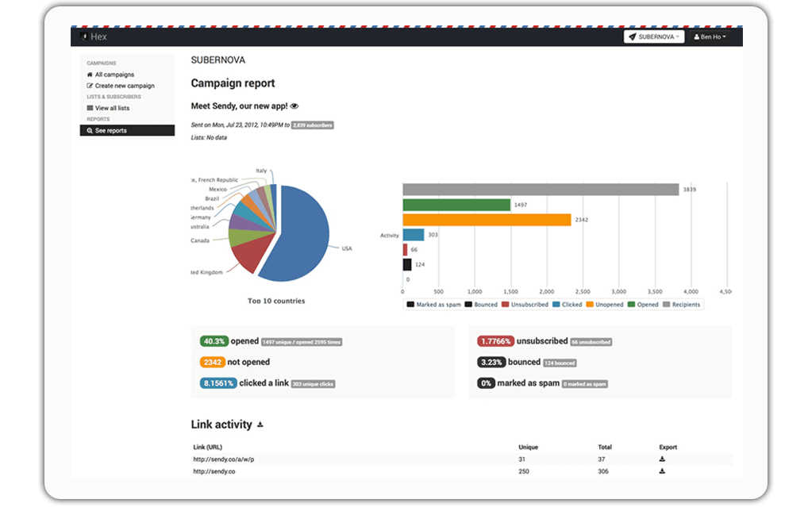The width and height of the screenshot is (812, 507).
Task: Preview the campaign with the eye icon
Action: [x=294, y=106]
